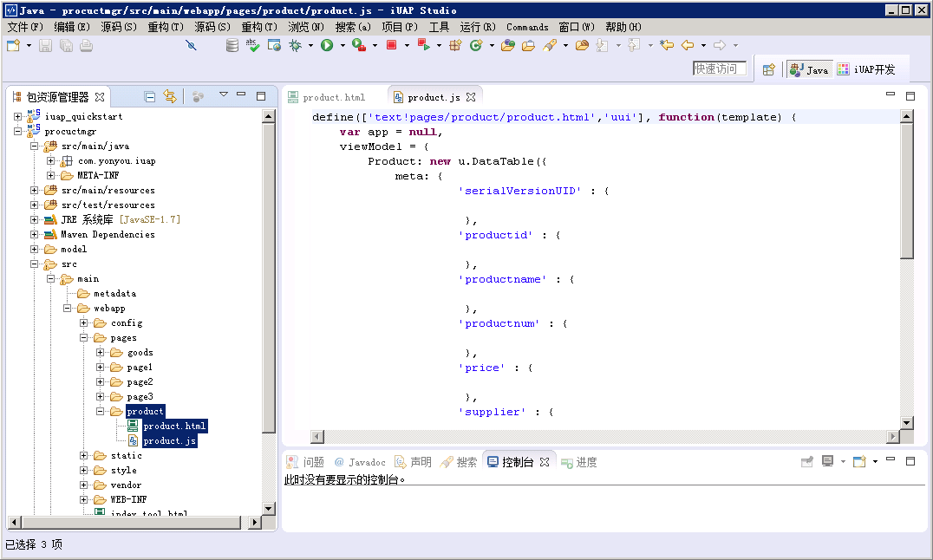Viewport: 933px width, 560px height.
Task: Click the red Stop icon in toolbar
Action: coord(392,45)
